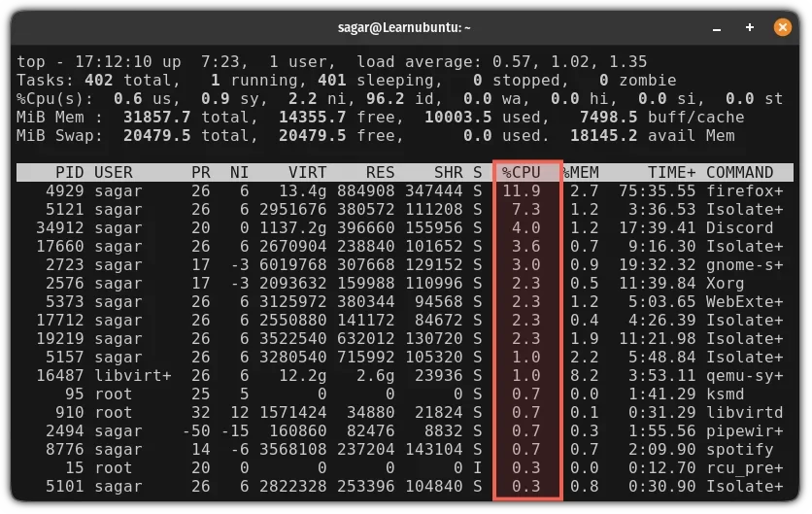Viewport: 812px width, 514px height.
Task: Click PID 17660 in the process list
Action: tap(60, 247)
